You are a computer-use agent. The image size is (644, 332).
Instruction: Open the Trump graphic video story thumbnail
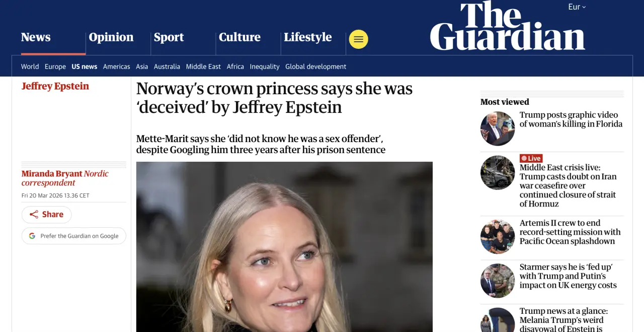point(498,128)
